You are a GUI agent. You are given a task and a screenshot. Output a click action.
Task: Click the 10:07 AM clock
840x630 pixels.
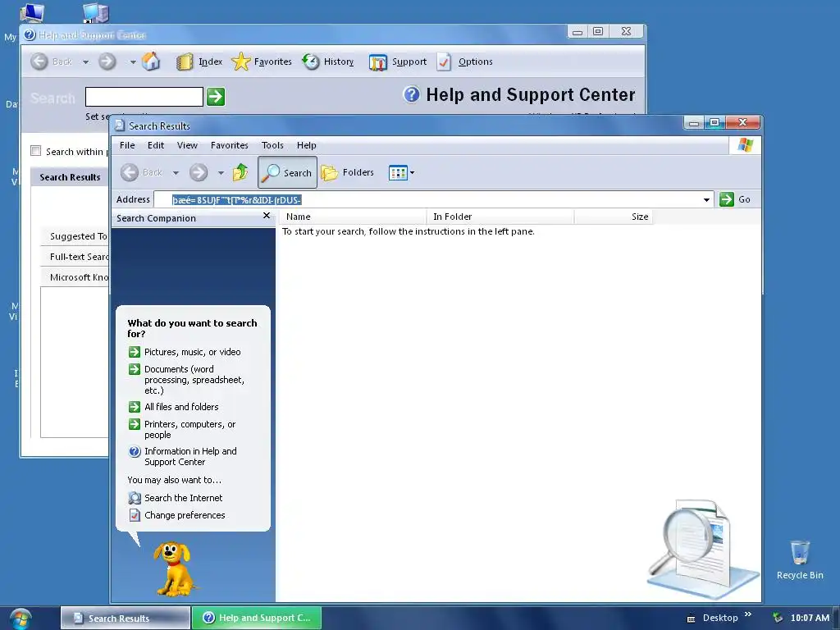pos(810,618)
